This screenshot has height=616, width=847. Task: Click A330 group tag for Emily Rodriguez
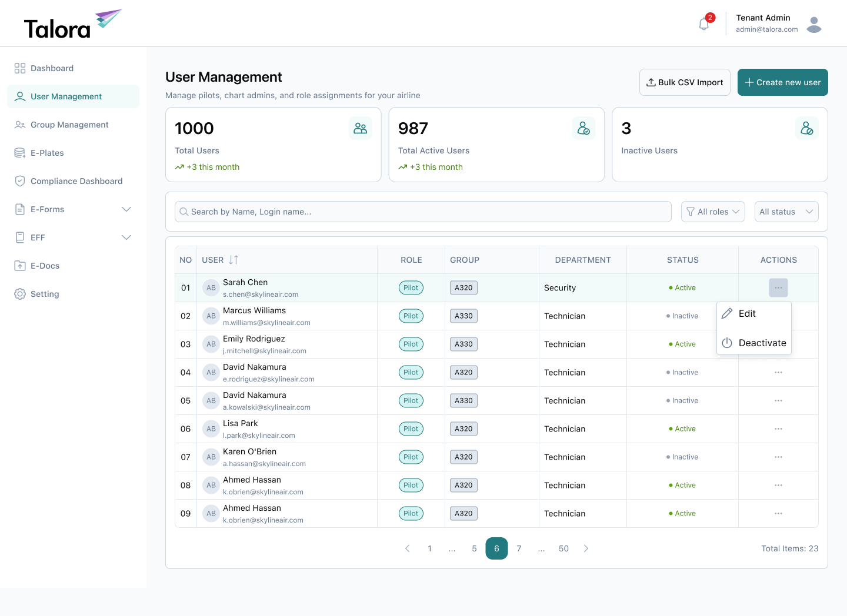463,344
